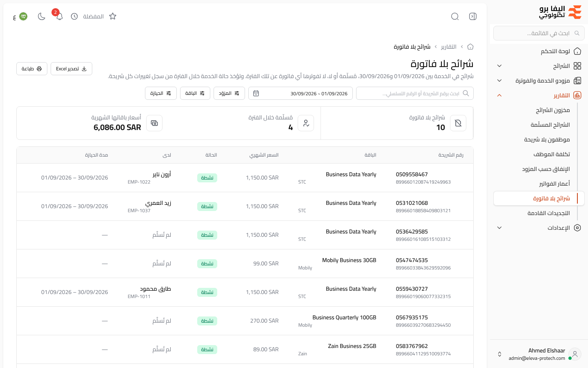Click the مُسلّمة خلال الفترة user icon
This screenshot has height=368, width=588.
[x=306, y=123]
